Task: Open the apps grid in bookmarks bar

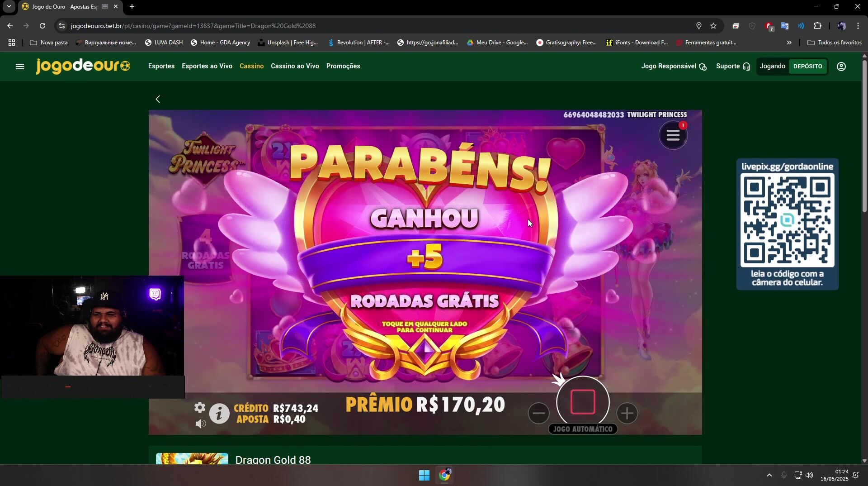Action: (12, 43)
